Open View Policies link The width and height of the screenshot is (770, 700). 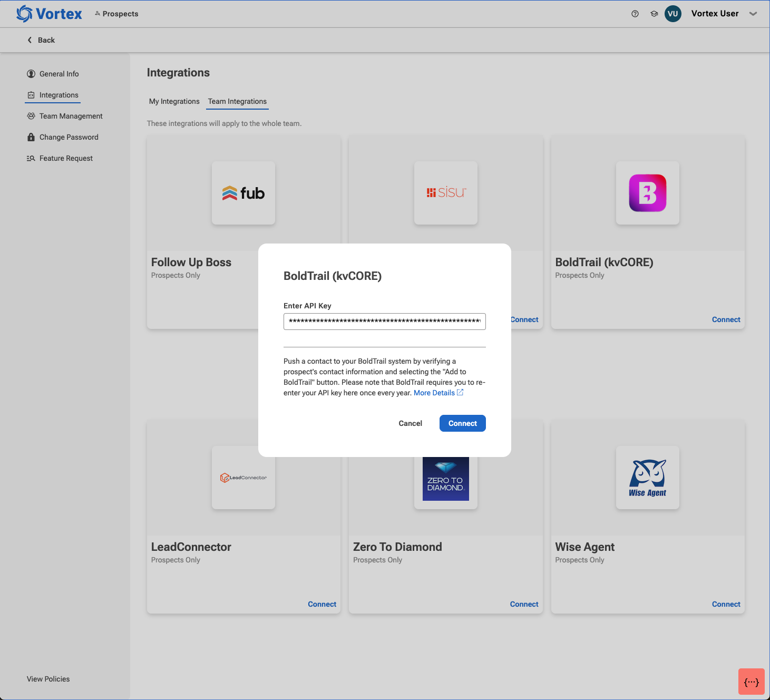48,679
